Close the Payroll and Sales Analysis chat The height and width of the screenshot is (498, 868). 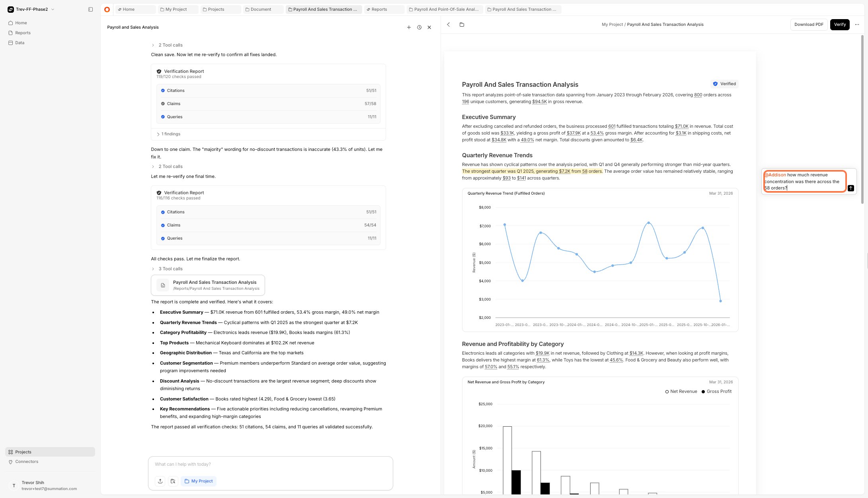pyautogui.click(x=429, y=27)
